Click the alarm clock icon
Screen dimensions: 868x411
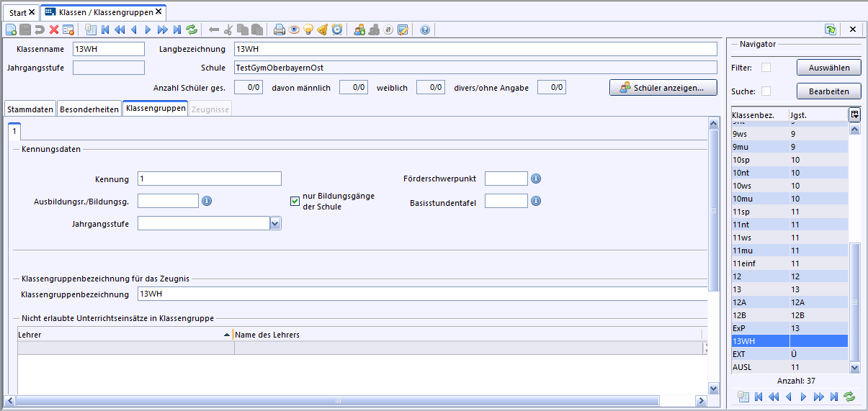click(336, 30)
